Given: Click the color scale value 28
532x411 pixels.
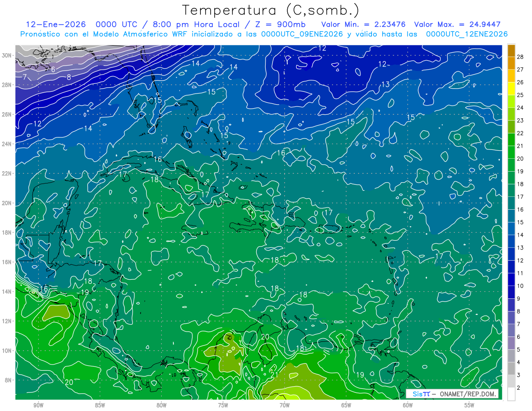Looking at the screenshot, I should coord(520,57).
